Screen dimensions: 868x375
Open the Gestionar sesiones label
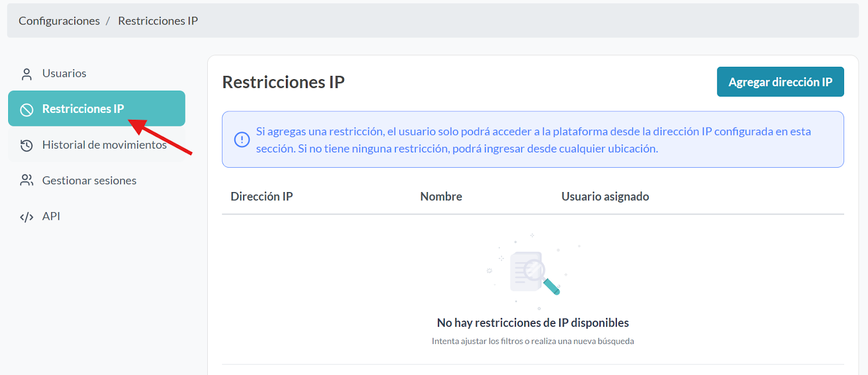(90, 181)
